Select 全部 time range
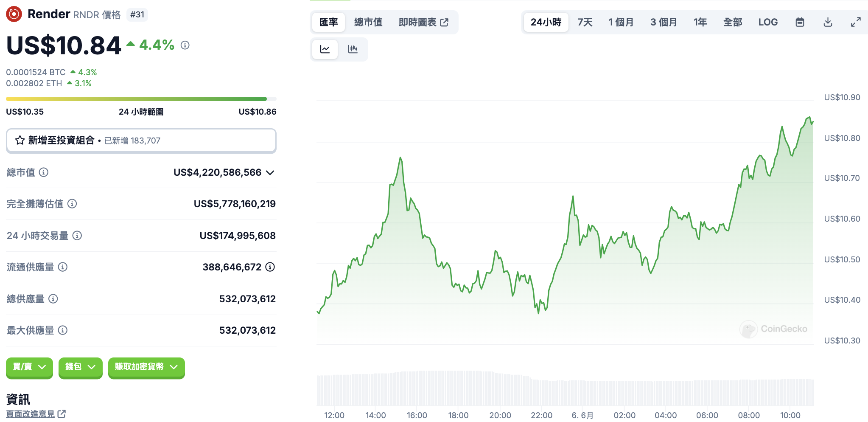868x422 pixels. (x=733, y=22)
